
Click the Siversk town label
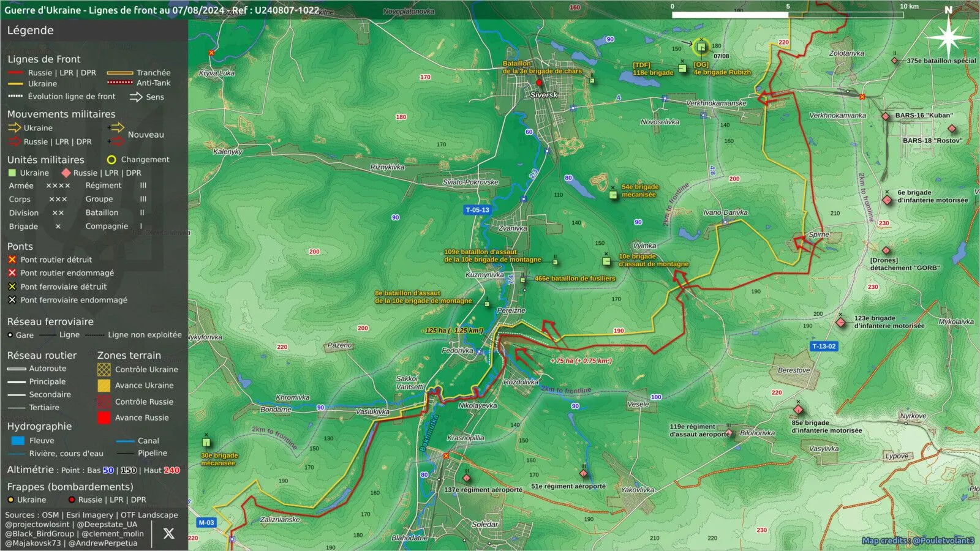(544, 95)
